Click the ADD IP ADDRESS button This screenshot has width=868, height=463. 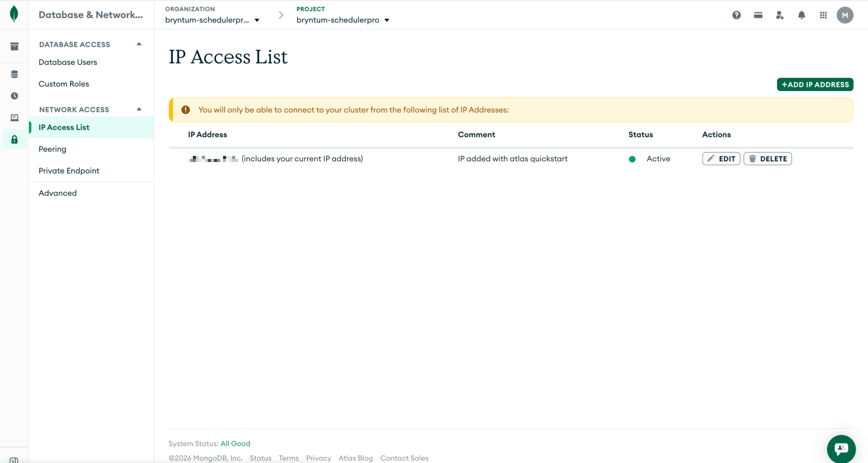click(815, 84)
